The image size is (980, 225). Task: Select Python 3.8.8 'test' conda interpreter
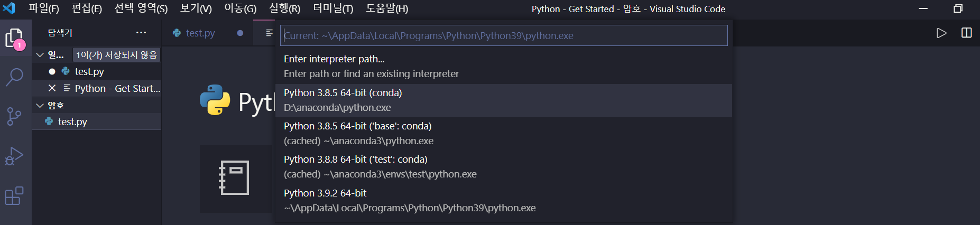504,167
